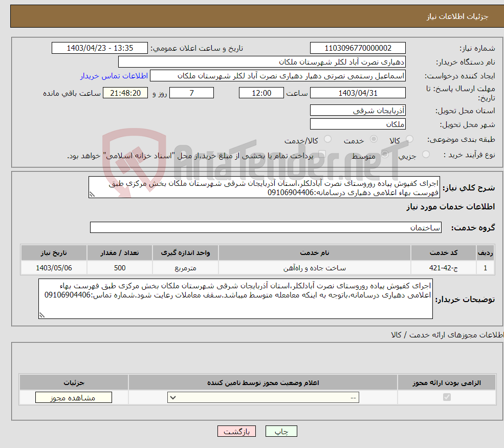Click the واحد اندازه گیری column header
Screen dimensions: 504x448
185,253
